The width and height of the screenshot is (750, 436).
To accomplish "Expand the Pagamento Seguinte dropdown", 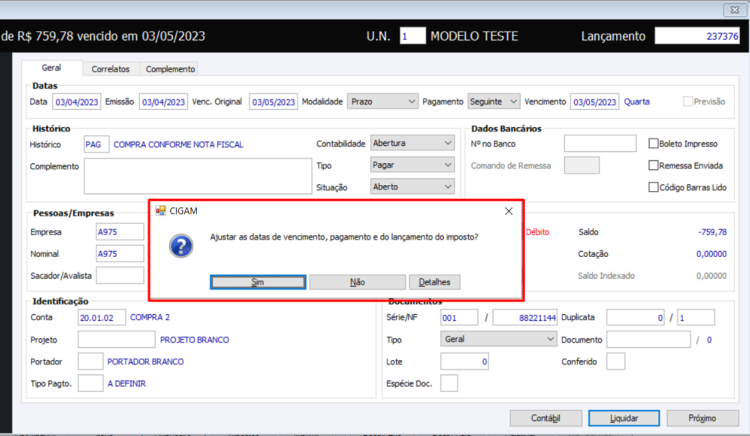I will [494, 101].
